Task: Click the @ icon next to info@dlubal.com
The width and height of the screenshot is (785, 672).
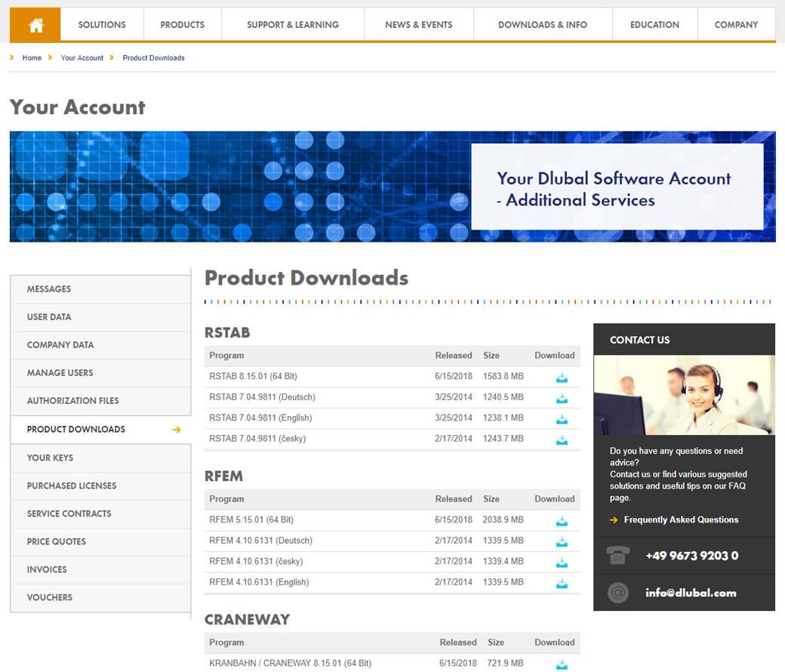Action: tap(618, 593)
